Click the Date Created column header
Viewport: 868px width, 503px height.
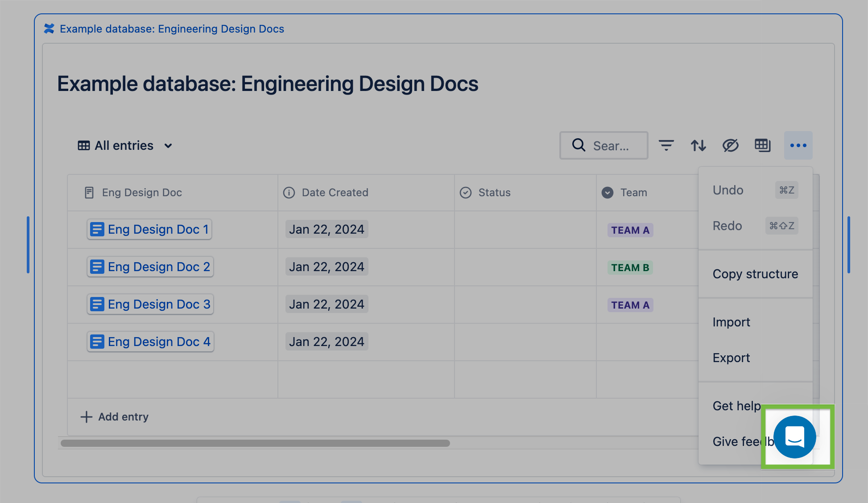coord(366,193)
